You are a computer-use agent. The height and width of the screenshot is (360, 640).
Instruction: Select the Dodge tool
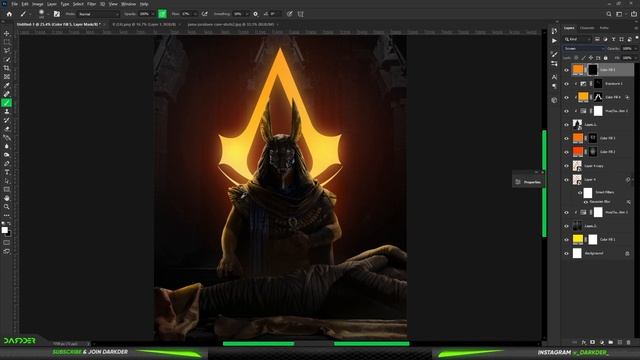click(7, 155)
